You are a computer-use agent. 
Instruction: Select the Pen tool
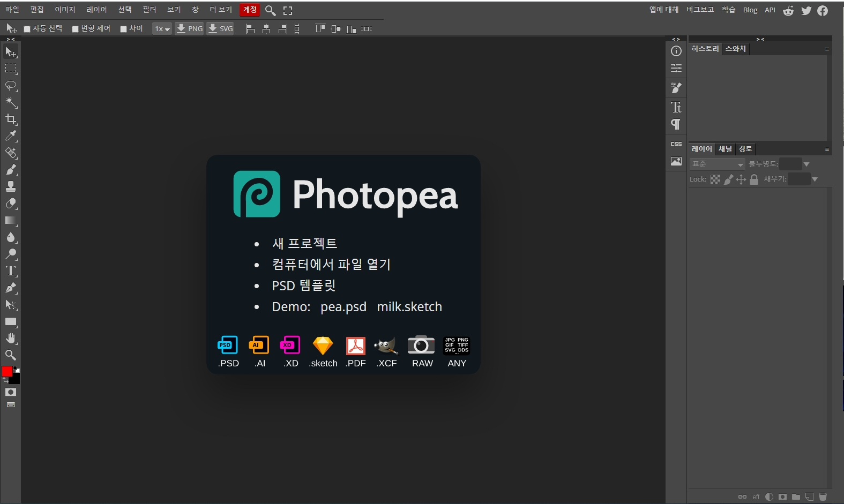(11, 288)
